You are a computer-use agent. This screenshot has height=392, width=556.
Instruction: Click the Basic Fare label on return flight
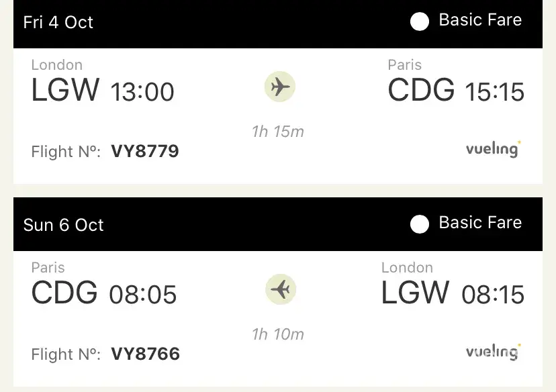coord(480,223)
